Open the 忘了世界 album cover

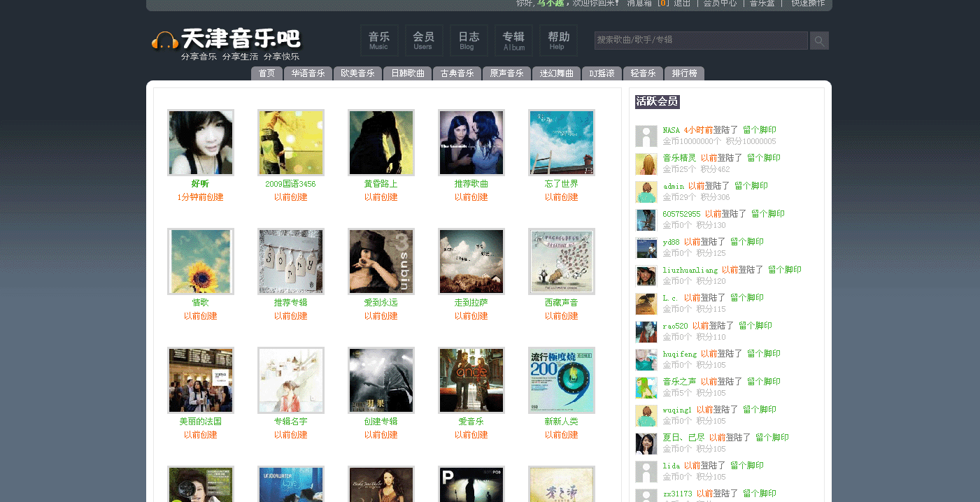pyautogui.click(x=562, y=143)
